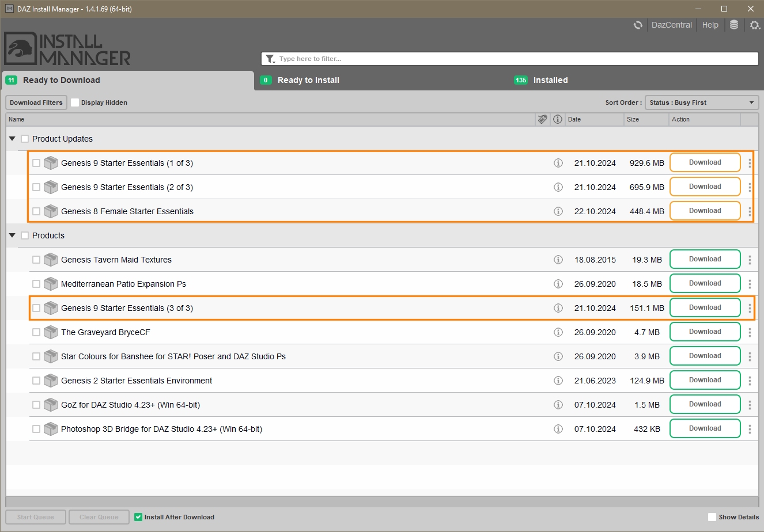The height and width of the screenshot is (532, 764).
Task: Tick the checkbox for Genesis Tavern Maid Textures
Action: pos(36,260)
